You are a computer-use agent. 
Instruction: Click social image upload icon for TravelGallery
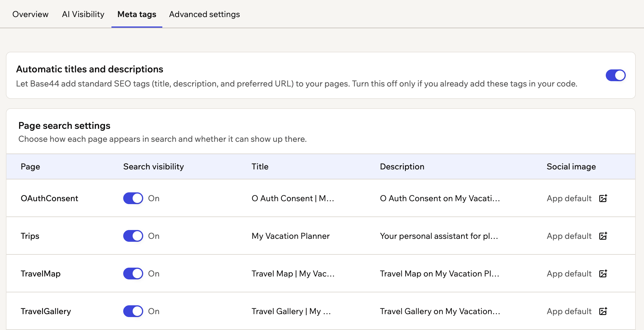pos(603,311)
